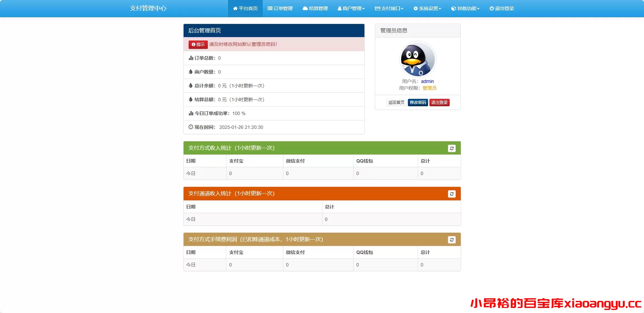Click the 管理员 permission link

[429, 88]
